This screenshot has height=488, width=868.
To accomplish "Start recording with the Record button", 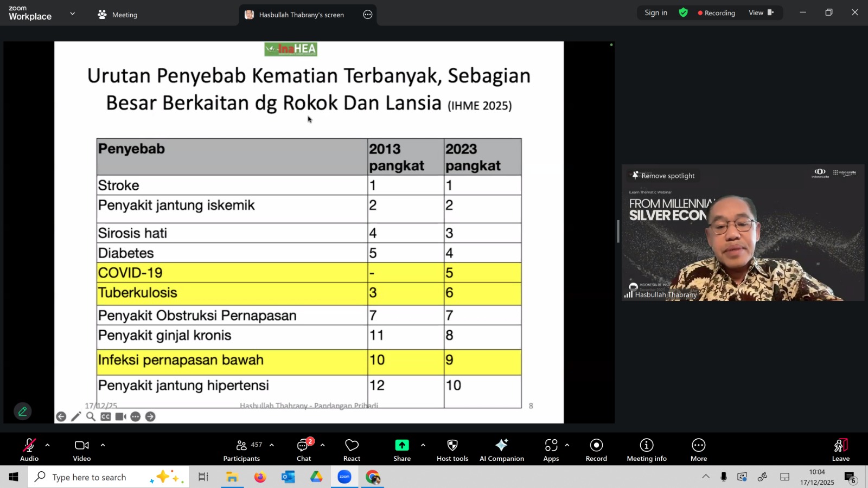I will point(596,450).
